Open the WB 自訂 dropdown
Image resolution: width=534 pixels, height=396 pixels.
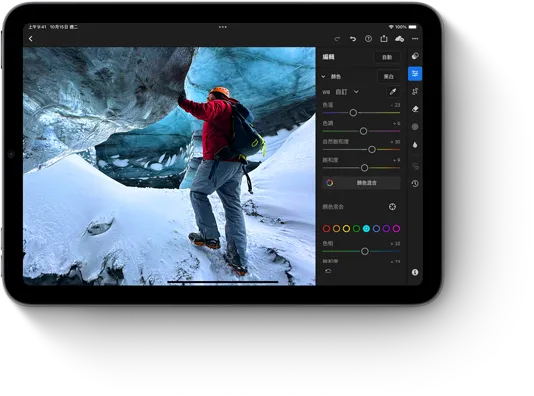click(347, 92)
